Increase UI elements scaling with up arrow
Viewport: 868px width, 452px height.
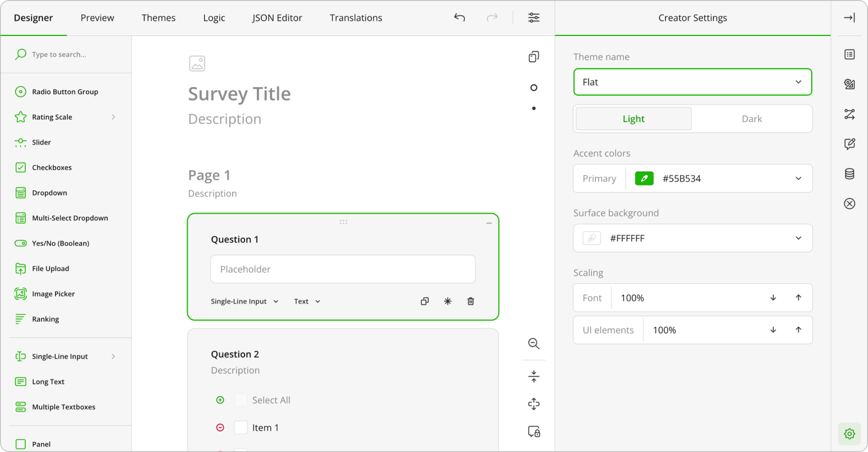[x=798, y=329]
